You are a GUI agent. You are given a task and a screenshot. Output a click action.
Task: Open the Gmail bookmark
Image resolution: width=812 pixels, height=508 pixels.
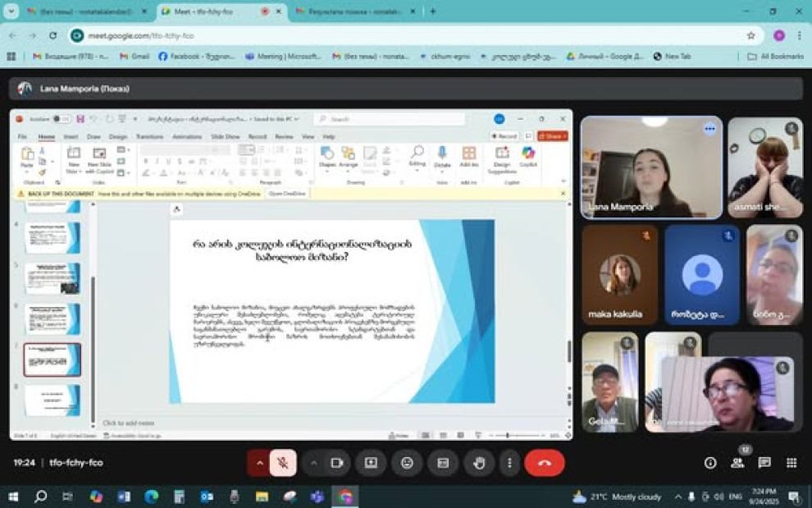tap(135, 57)
